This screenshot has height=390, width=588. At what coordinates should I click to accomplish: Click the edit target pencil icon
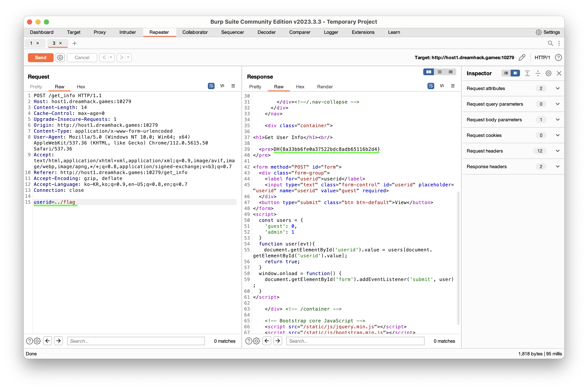(522, 57)
